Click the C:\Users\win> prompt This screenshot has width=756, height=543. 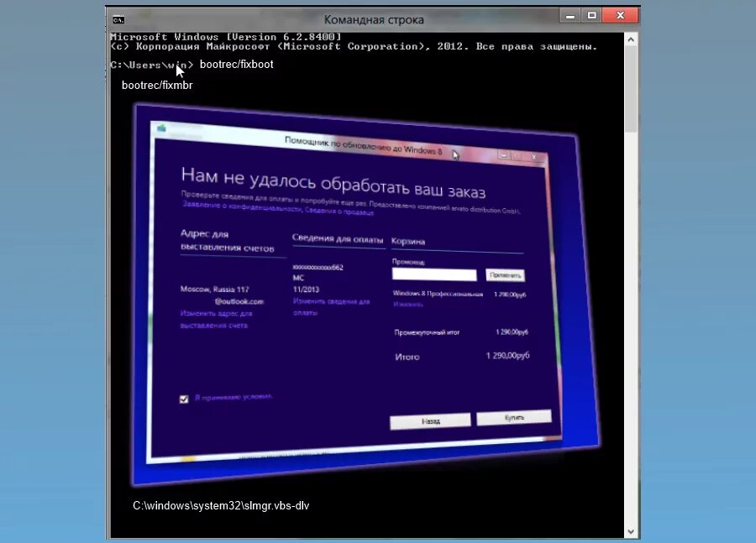(151, 65)
